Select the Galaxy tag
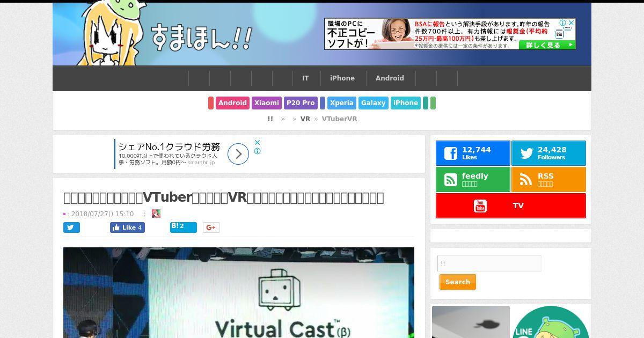The image size is (644, 338). 374,103
